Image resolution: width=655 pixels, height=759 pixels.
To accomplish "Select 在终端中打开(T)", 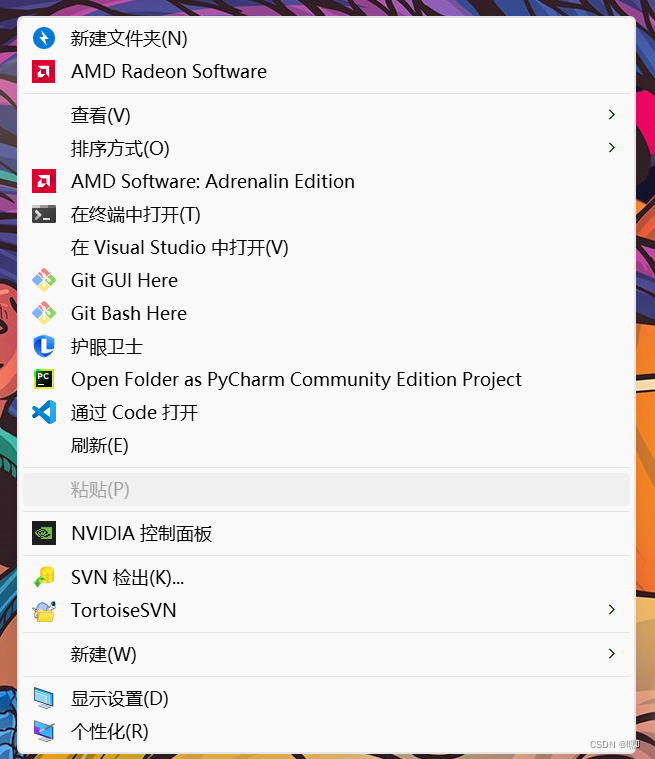I will 326,214.
